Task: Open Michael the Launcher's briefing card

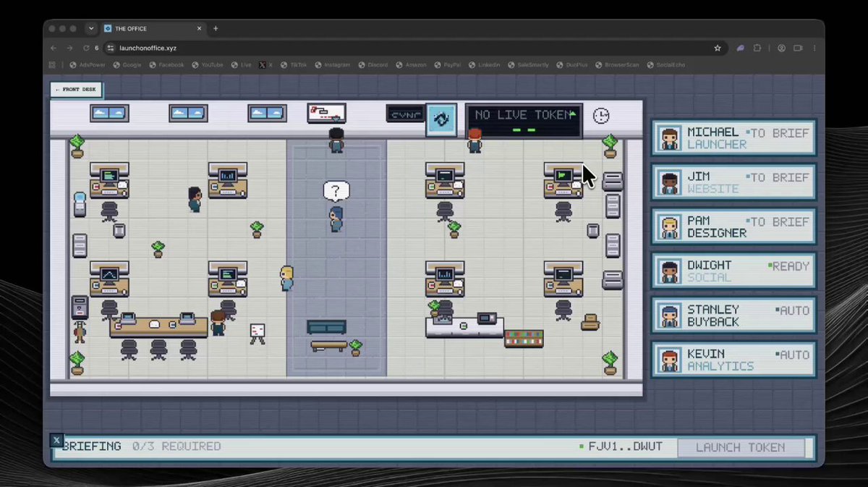Action: [734, 137]
